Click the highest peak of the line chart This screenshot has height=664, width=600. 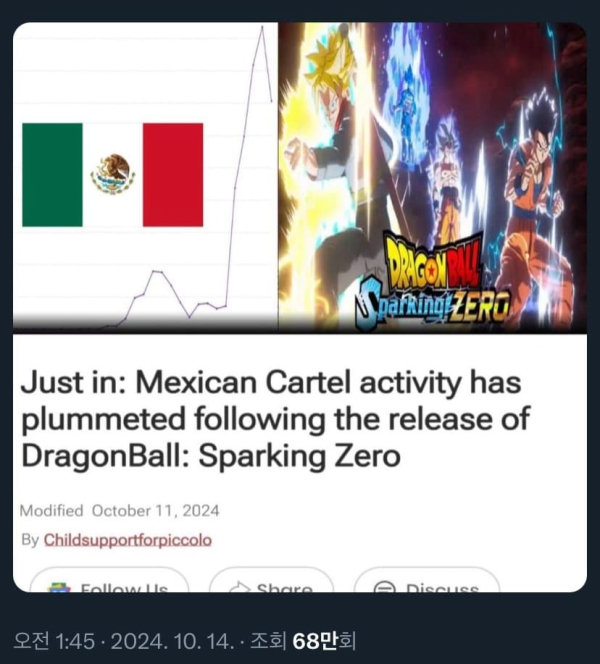click(262, 27)
